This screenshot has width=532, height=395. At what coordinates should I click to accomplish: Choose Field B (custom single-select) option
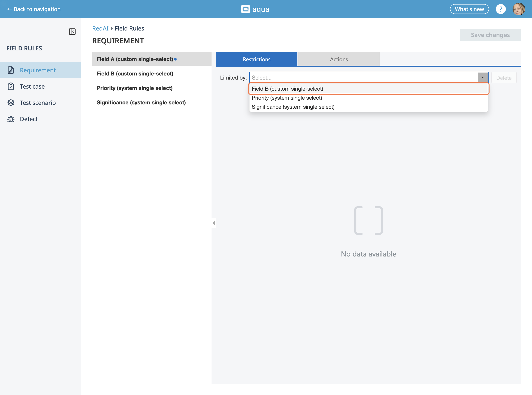287,89
